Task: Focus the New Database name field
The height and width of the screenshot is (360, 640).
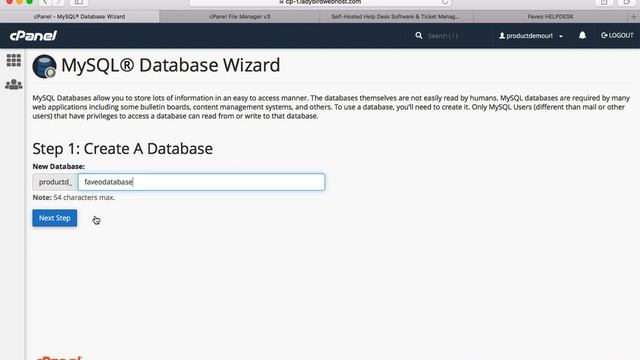Action: [x=201, y=182]
